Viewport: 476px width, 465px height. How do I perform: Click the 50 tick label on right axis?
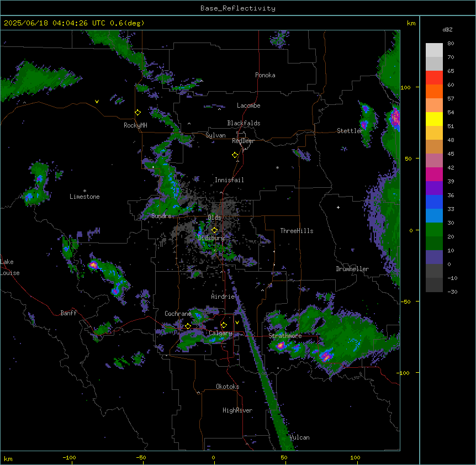[x=408, y=158]
